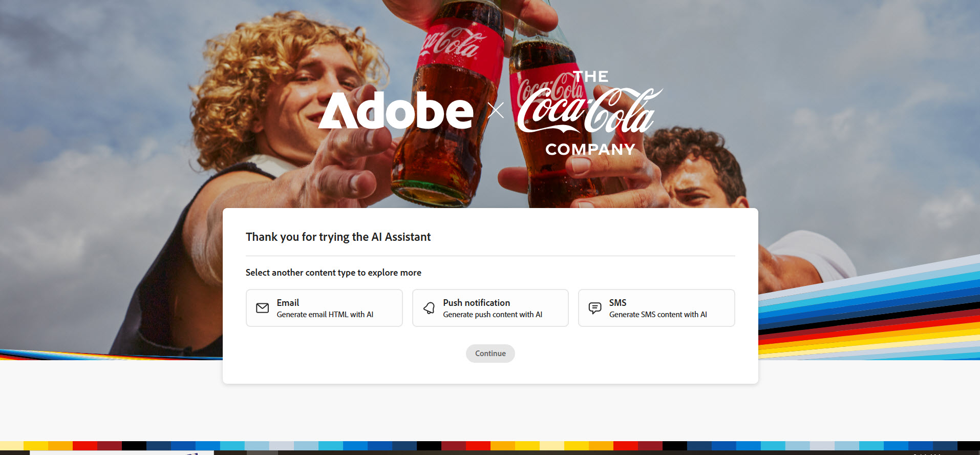
Task: Choose 'Generate email HTML with AI' description
Action: coord(325,315)
